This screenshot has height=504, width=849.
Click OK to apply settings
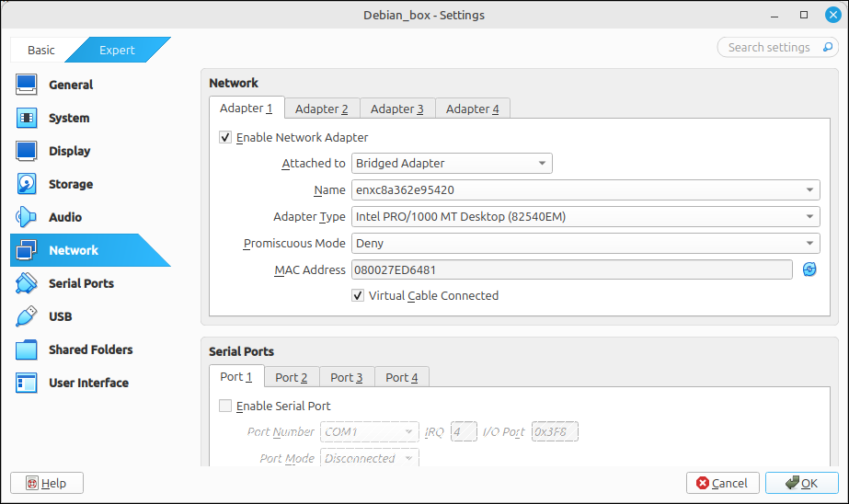802,483
